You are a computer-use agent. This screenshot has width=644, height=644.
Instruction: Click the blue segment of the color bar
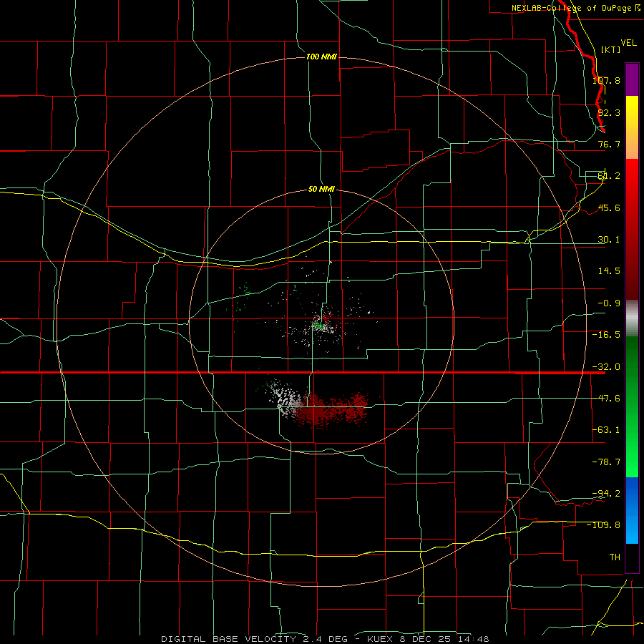(x=632, y=510)
